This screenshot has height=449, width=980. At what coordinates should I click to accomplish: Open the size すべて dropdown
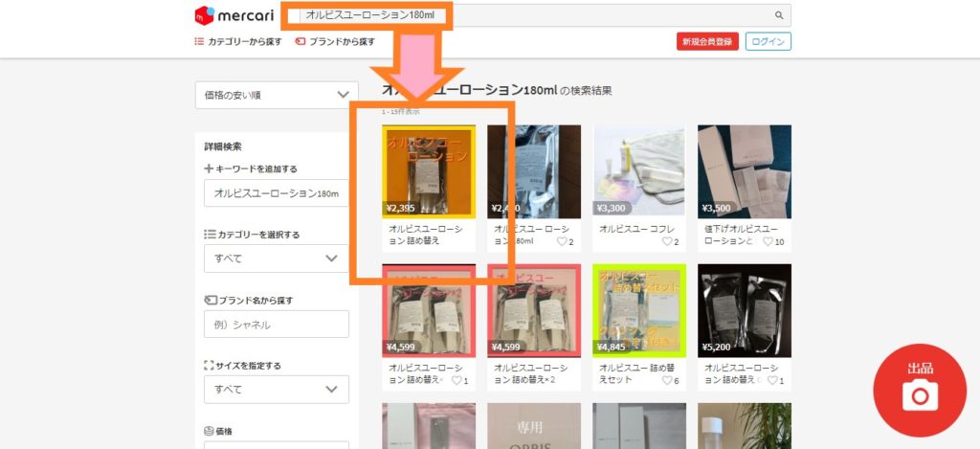(277, 389)
